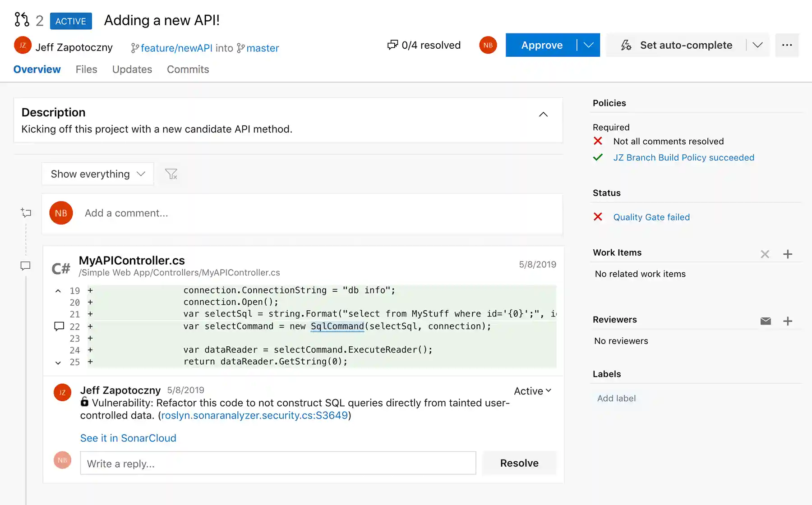The height and width of the screenshot is (505, 812).
Task: Add a reviewer with the plus icon
Action: click(788, 321)
